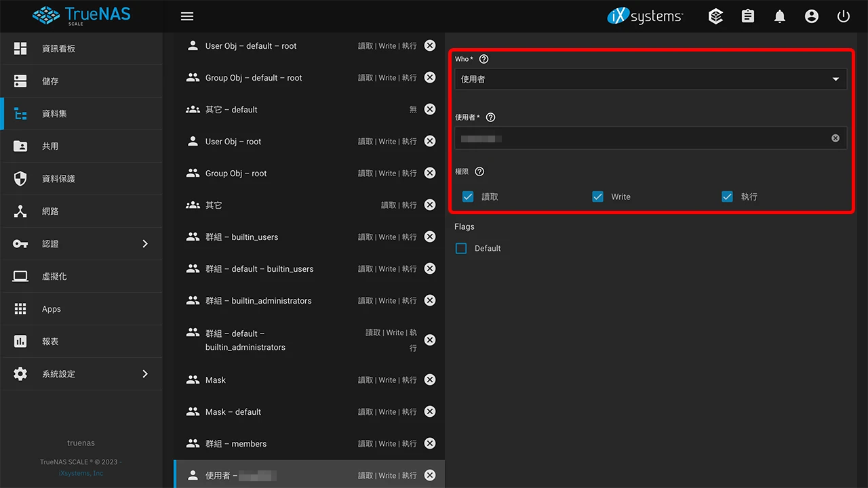Remove the Mask – default ACL entry
This screenshot has height=488, width=868.
pos(430,411)
